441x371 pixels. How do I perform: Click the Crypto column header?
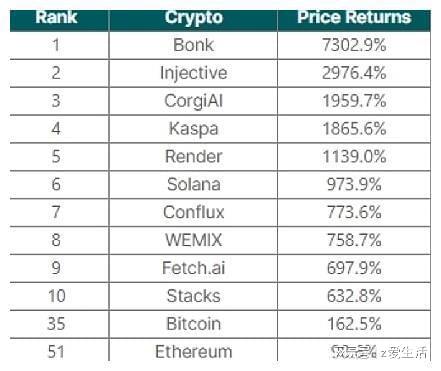[194, 18]
